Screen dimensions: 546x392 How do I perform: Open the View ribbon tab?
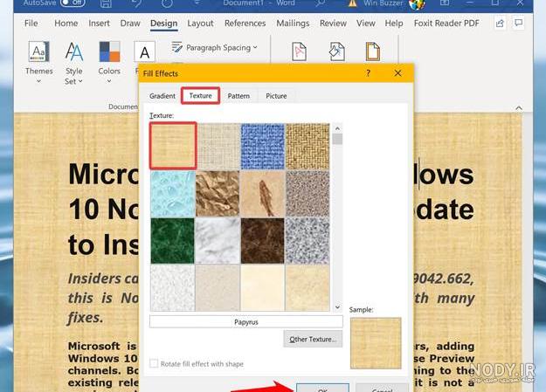[366, 23]
